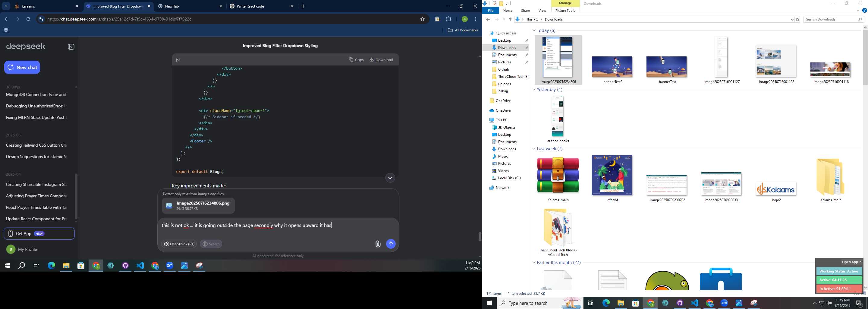Open All Bookmarks folder
This screenshot has height=309, width=868.
(463, 30)
